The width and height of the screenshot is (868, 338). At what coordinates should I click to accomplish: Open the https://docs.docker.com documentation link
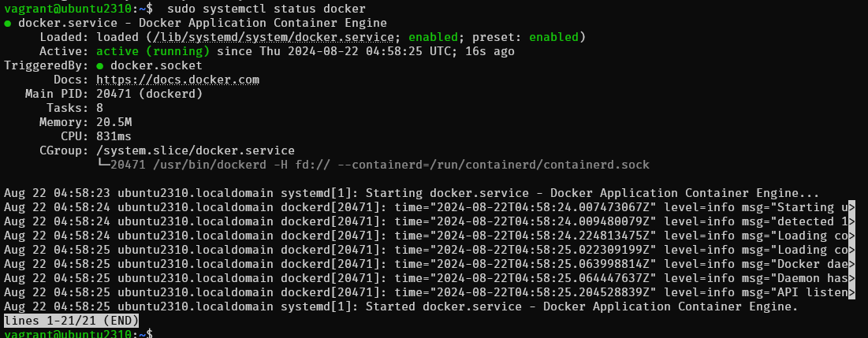point(177,80)
